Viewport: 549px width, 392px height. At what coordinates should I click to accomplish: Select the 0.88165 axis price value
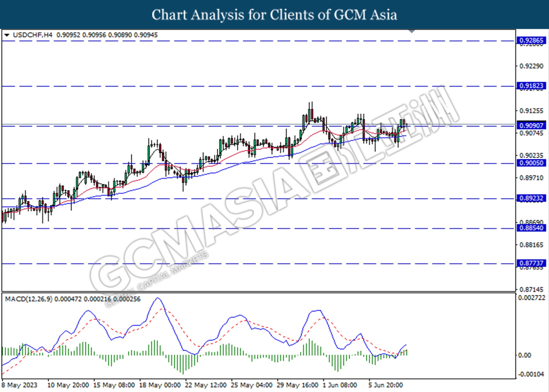pos(531,245)
